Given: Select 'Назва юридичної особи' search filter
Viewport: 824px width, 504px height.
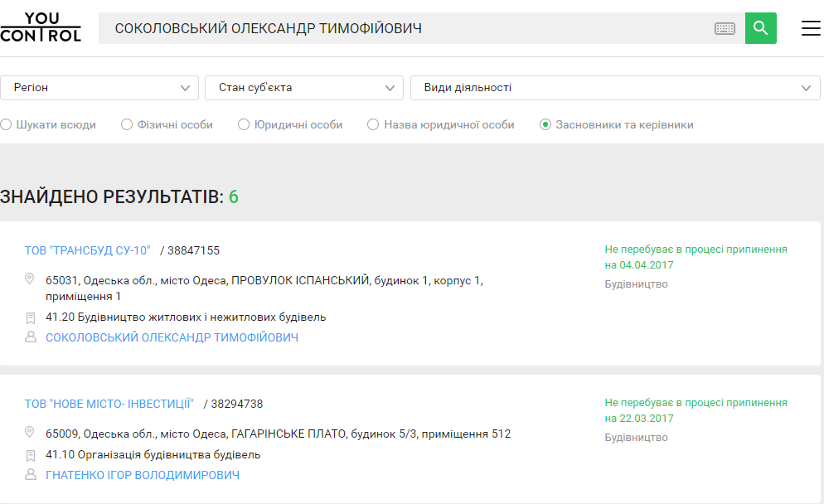Looking at the screenshot, I should click(x=373, y=125).
